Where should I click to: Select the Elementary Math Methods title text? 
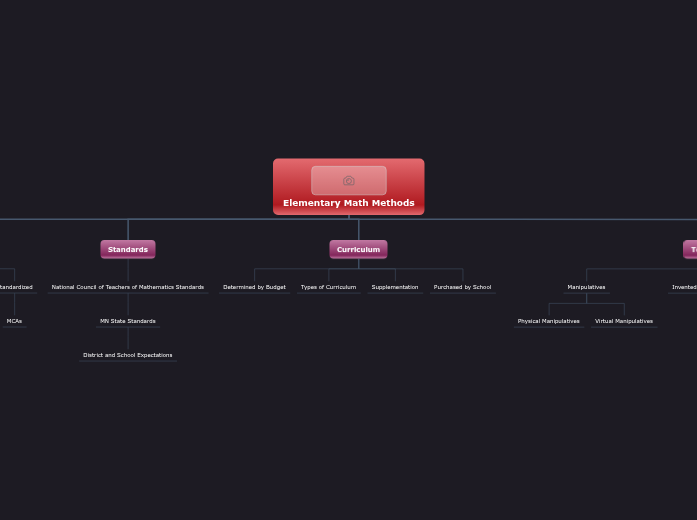pyautogui.click(x=348, y=203)
